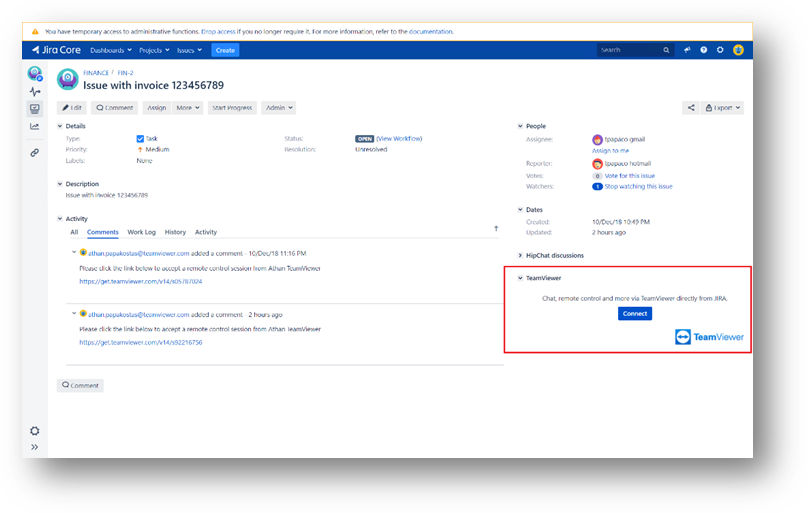Click the View Workflow link

(399, 139)
